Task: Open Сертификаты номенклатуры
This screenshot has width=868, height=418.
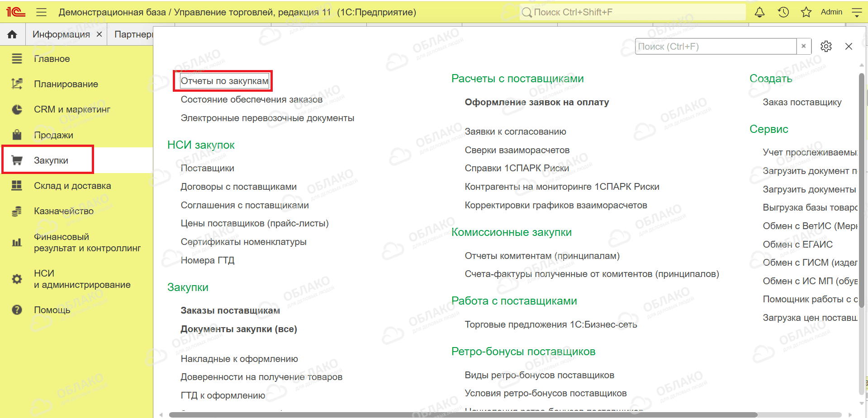Action: click(243, 242)
